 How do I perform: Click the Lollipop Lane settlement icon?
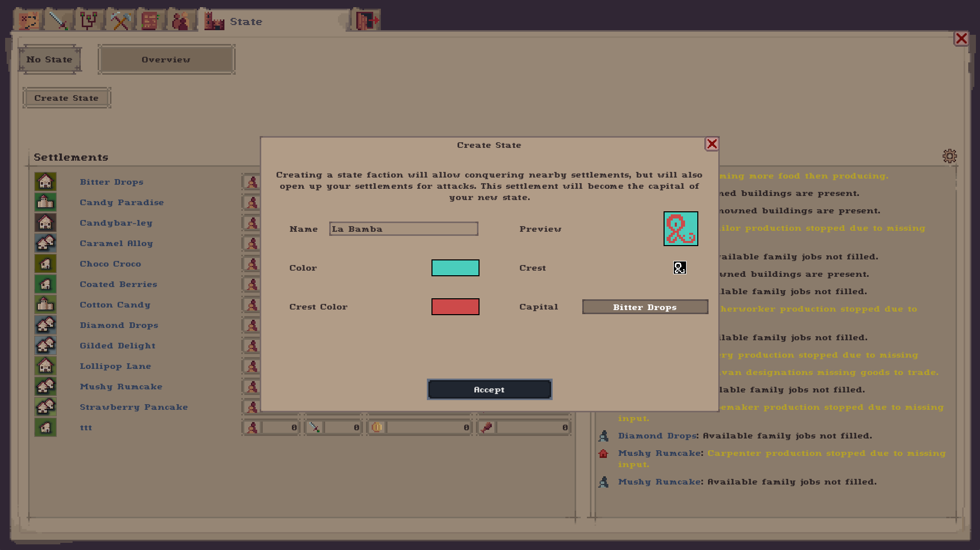45,366
